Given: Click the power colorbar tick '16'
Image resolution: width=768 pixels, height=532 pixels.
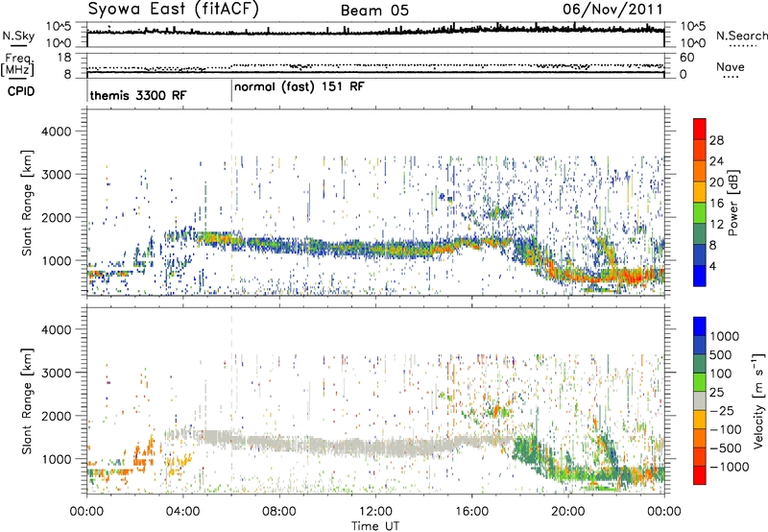Looking at the screenshot, I should click(716, 204).
